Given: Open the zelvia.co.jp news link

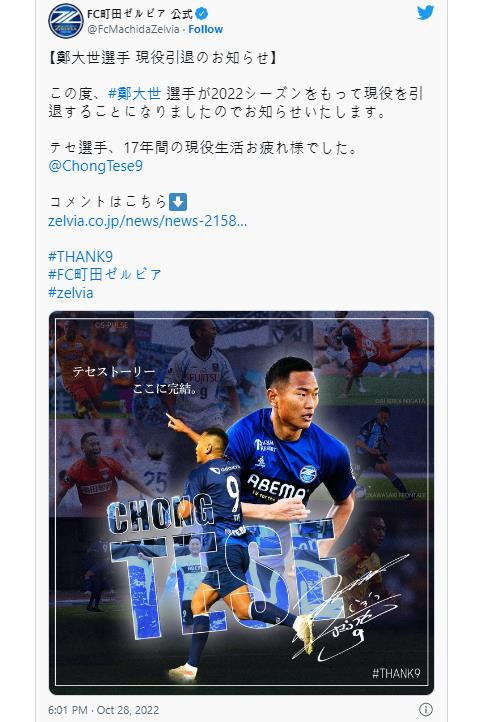Looking at the screenshot, I should [147, 221].
